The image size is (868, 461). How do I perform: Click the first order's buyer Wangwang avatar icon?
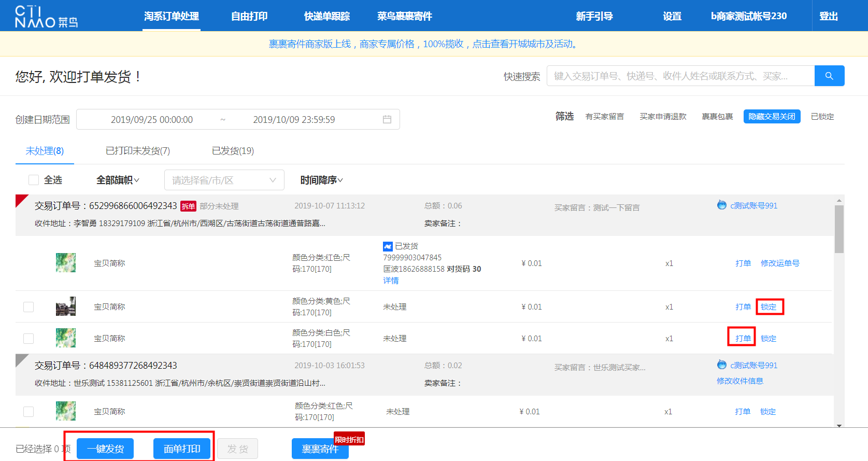point(721,205)
